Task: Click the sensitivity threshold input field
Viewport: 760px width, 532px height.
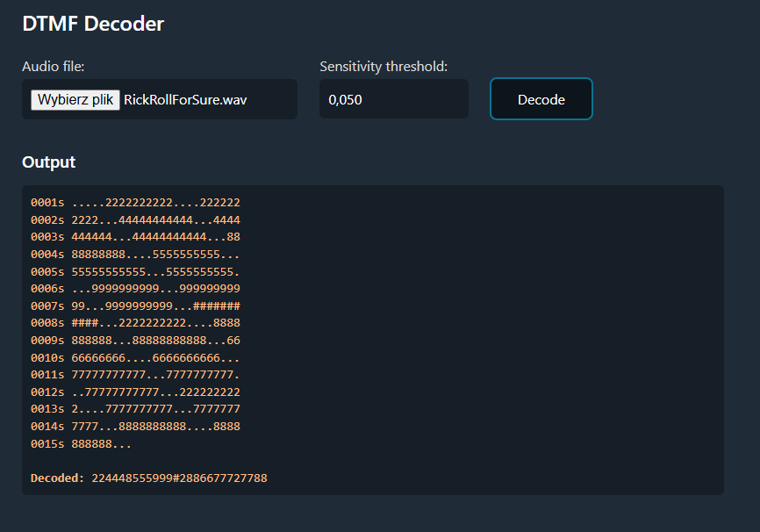Action: tap(393, 98)
